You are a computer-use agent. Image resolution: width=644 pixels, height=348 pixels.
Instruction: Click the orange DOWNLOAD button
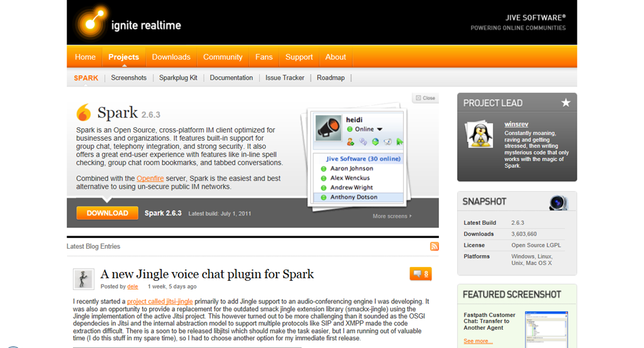click(107, 213)
